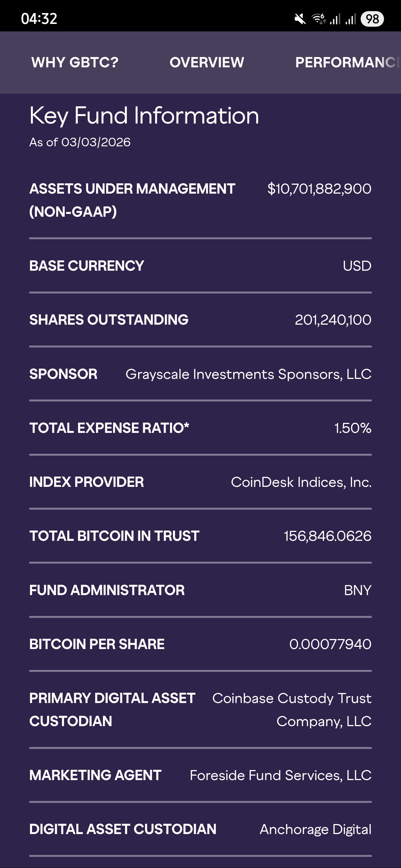The image size is (401, 868).
Task: Tap the Shares Outstanding value 201,240,100
Action: (x=333, y=320)
